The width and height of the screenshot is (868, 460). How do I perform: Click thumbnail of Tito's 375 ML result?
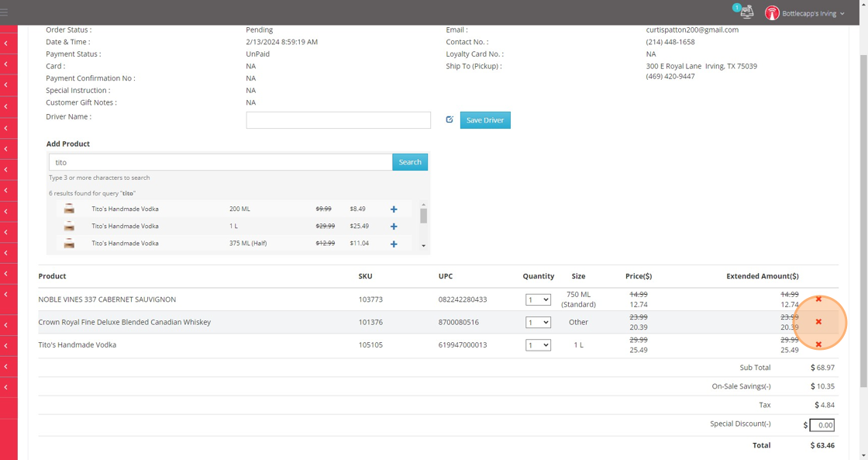pos(69,244)
